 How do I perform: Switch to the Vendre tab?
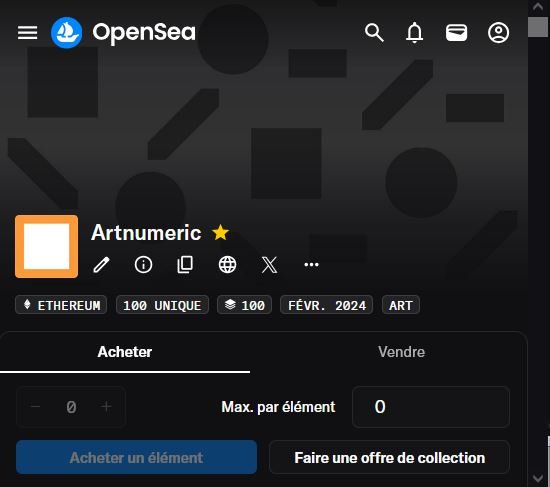[401, 352]
